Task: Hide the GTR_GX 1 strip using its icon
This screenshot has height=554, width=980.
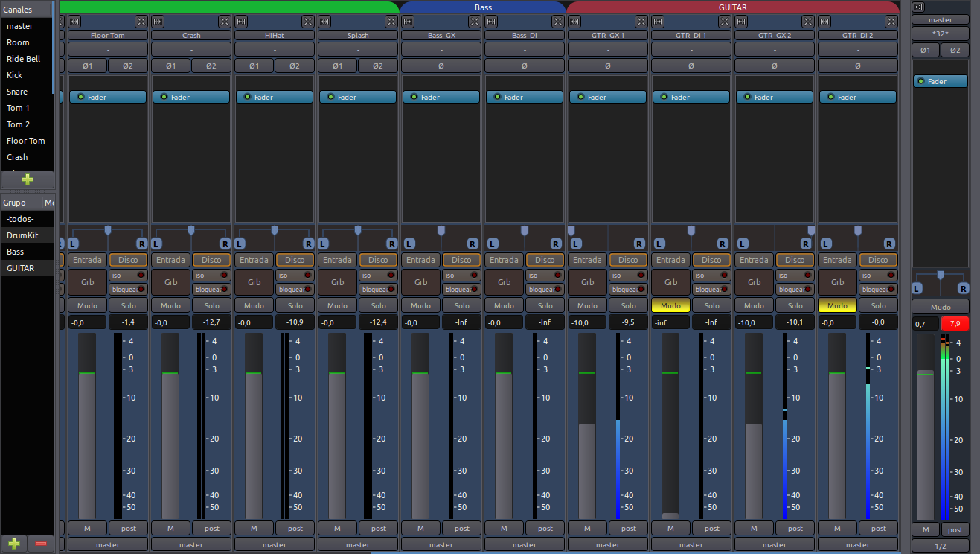Action: tap(641, 22)
